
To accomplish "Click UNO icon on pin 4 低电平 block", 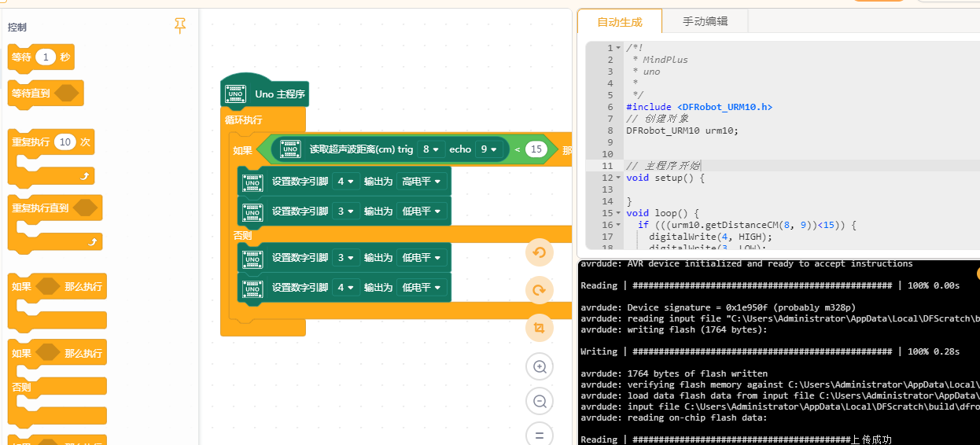I will tap(252, 288).
